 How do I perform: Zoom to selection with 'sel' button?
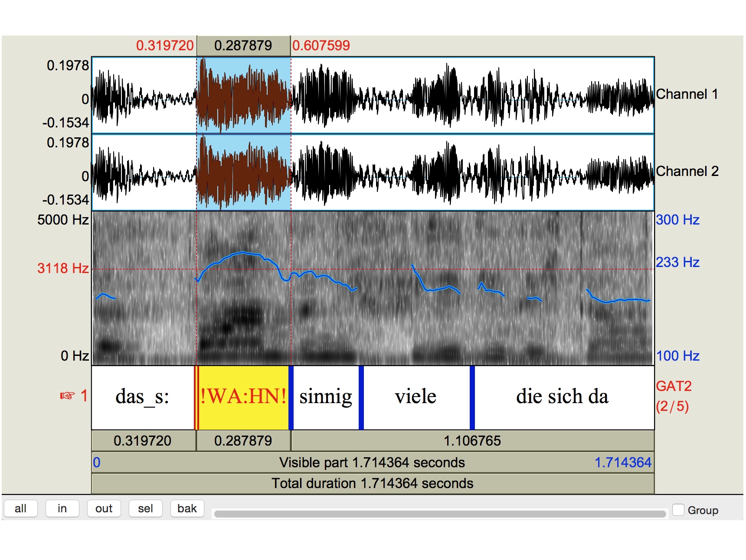[x=145, y=508]
